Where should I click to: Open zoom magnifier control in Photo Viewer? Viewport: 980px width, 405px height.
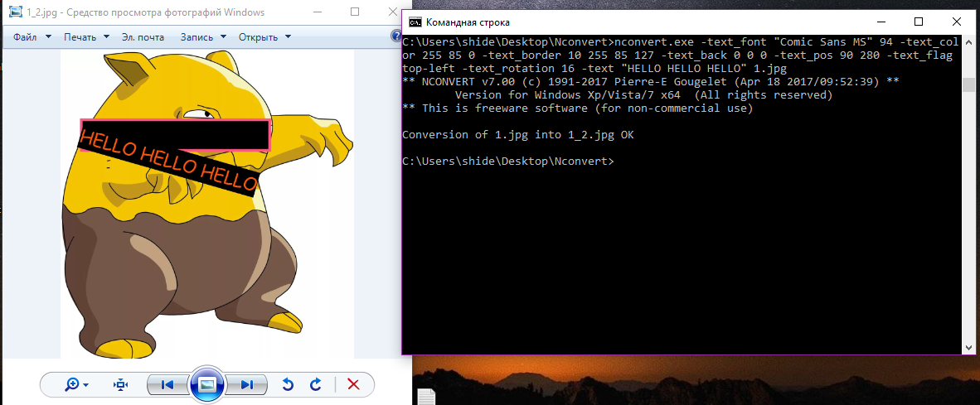tap(72, 385)
